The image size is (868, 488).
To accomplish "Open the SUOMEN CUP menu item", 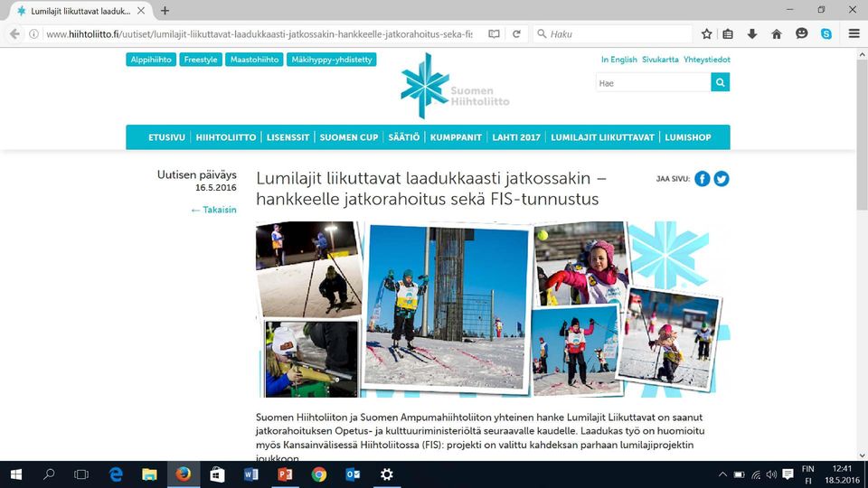I will [349, 137].
